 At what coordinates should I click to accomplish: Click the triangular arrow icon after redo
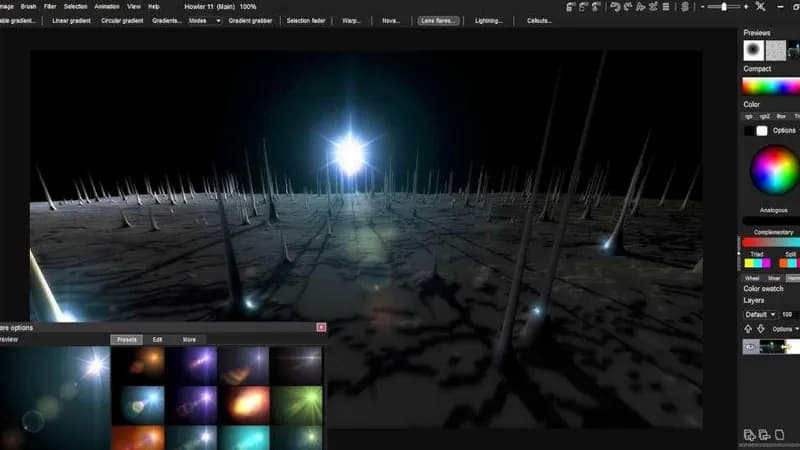tap(641, 7)
